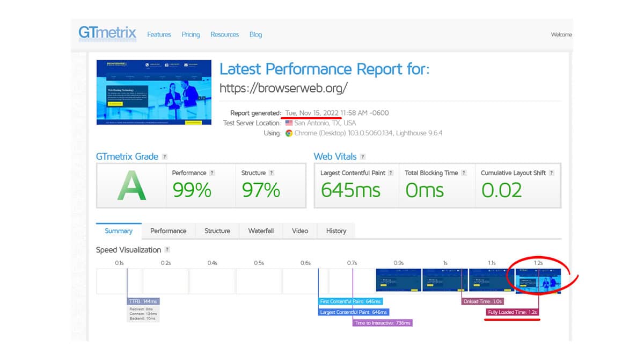
Task: Click the 0.5s timeline label
Action: (x=259, y=263)
